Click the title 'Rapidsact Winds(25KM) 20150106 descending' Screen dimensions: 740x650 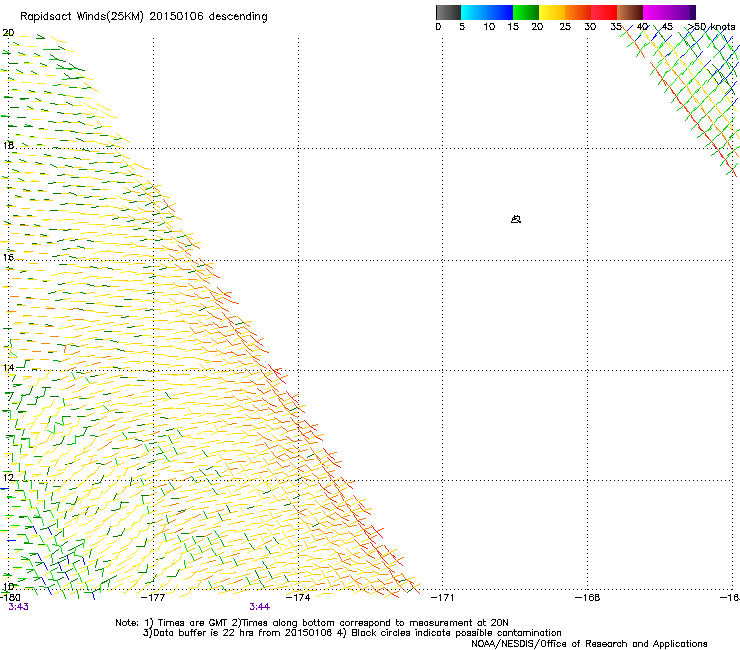tap(143, 17)
